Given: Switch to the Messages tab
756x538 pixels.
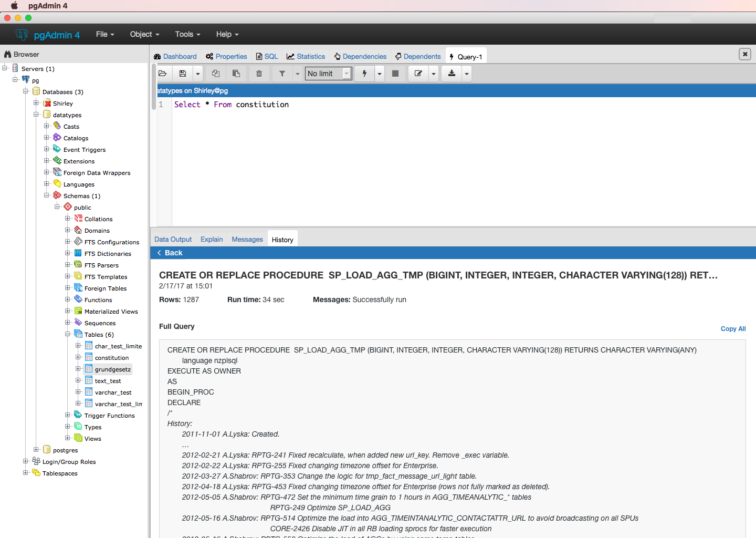Looking at the screenshot, I should pyautogui.click(x=247, y=239).
